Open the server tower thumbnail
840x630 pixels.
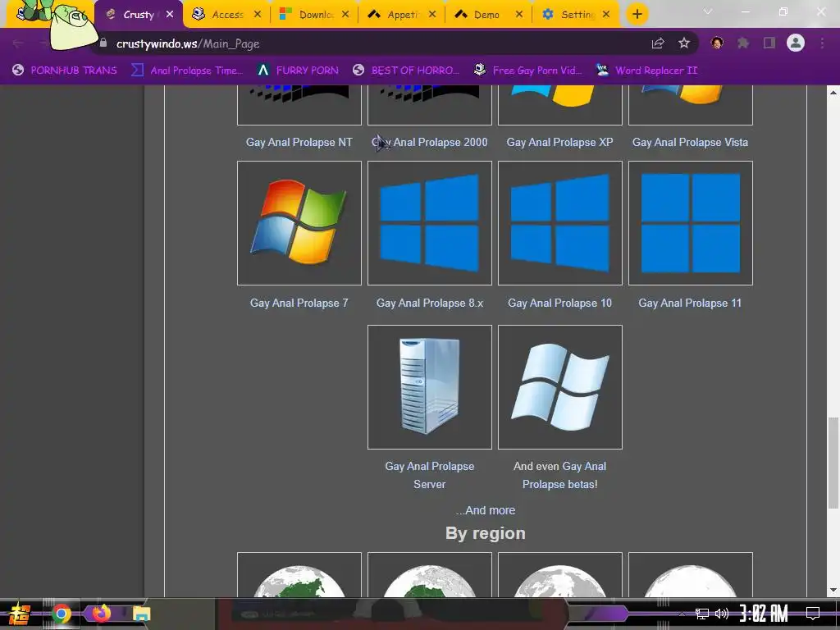coord(430,387)
